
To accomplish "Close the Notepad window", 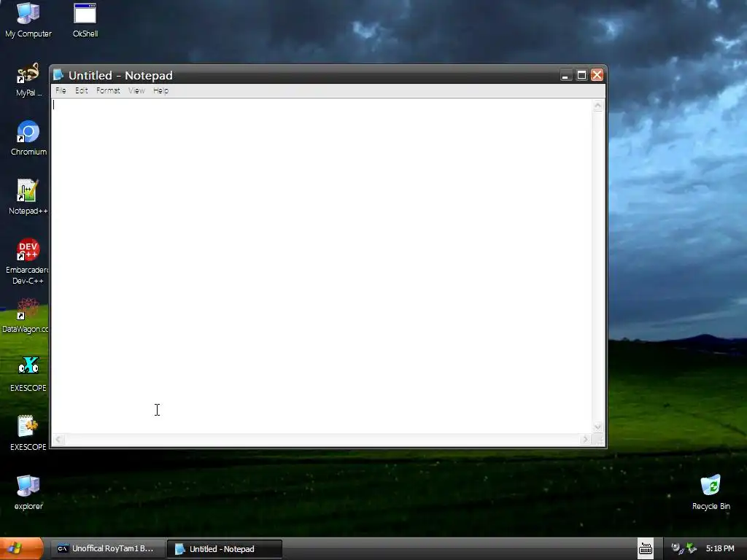I will coord(597,75).
